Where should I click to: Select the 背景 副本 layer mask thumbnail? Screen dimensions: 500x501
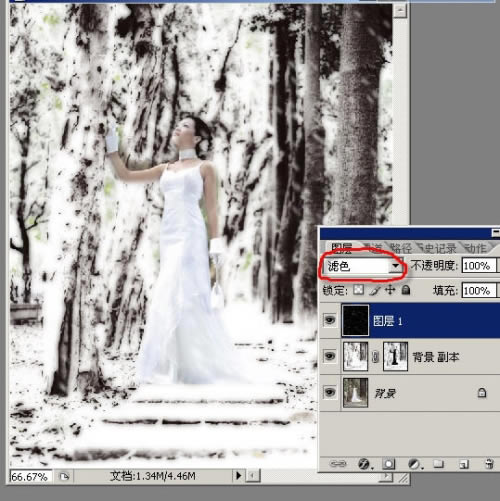(395, 356)
